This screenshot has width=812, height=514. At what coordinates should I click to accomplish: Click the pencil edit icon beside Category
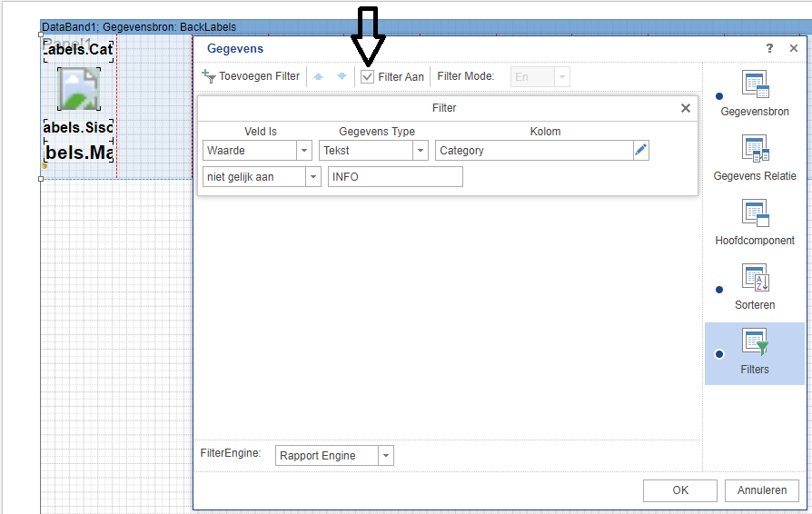pyautogui.click(x=641, y=151)
